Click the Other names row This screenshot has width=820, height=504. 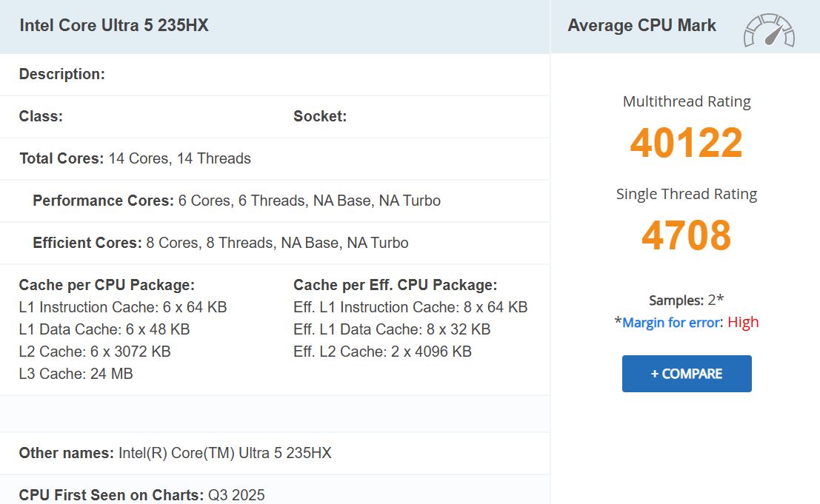click(x=176, y=453)
